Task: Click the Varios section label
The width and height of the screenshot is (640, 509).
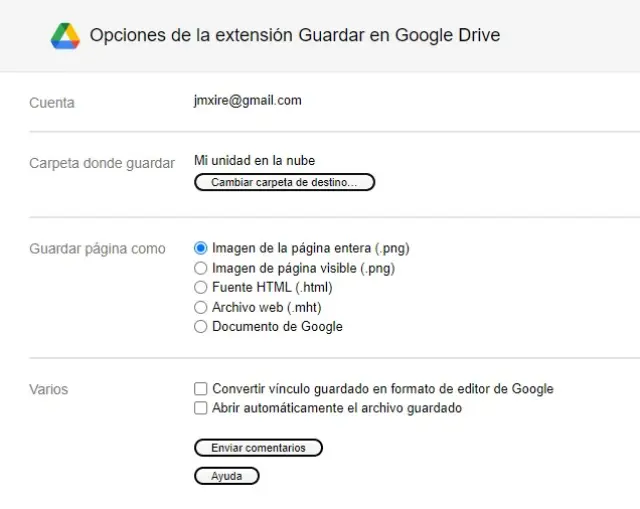Action: (x=49, y=389)
